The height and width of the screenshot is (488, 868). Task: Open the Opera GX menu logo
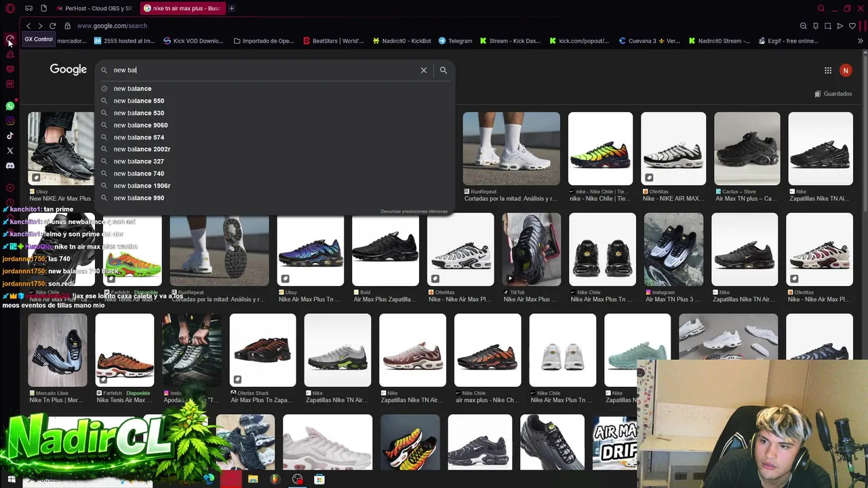[10, 8]
